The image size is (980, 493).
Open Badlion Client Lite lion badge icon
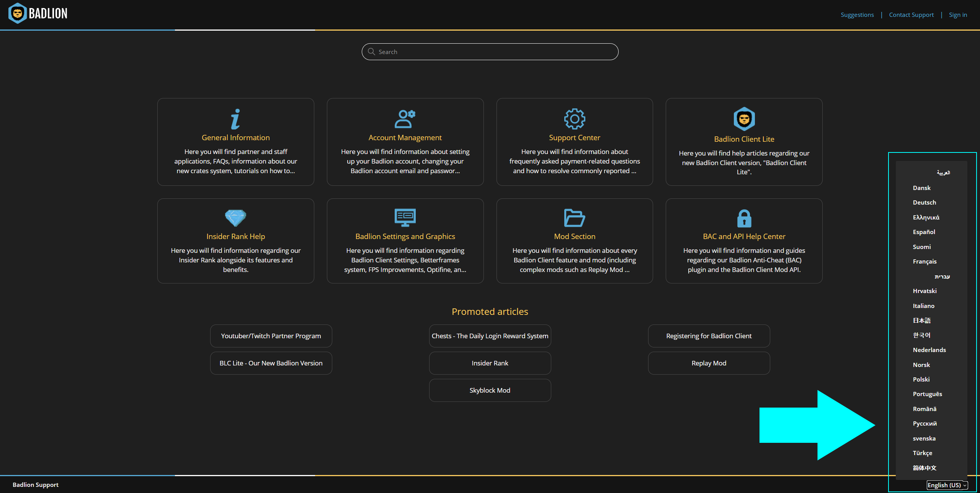point(744,119)
